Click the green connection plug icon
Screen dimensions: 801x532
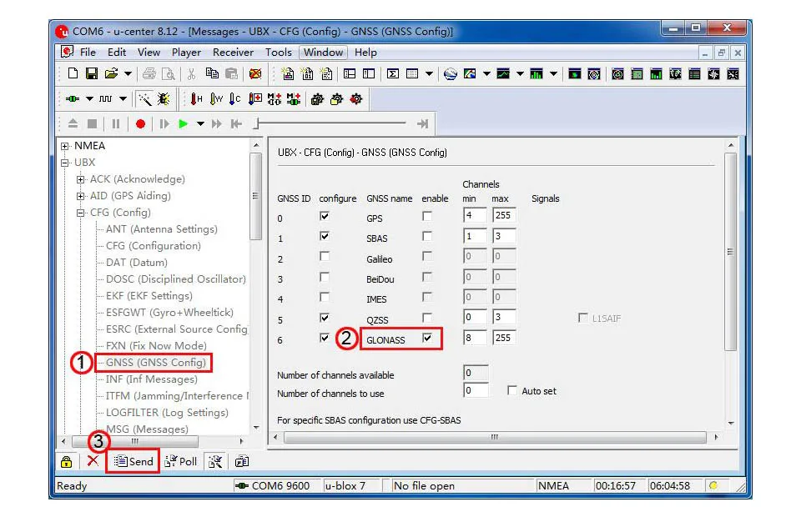coord(73,98)
